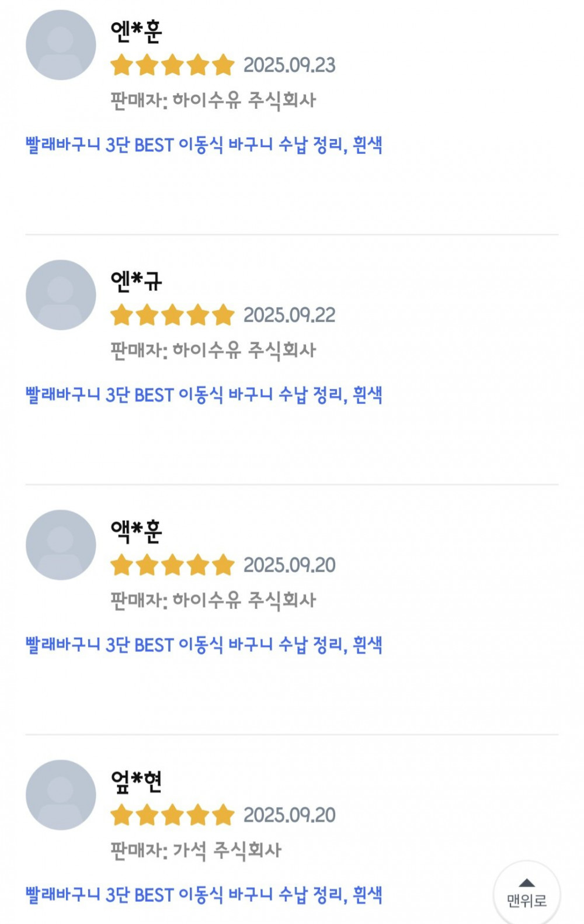Follow the 빨래바구니 product link in 액*훈's review
Image resolution: width=584 pixels, height=924 pixels.
click(x=204, y=645)
